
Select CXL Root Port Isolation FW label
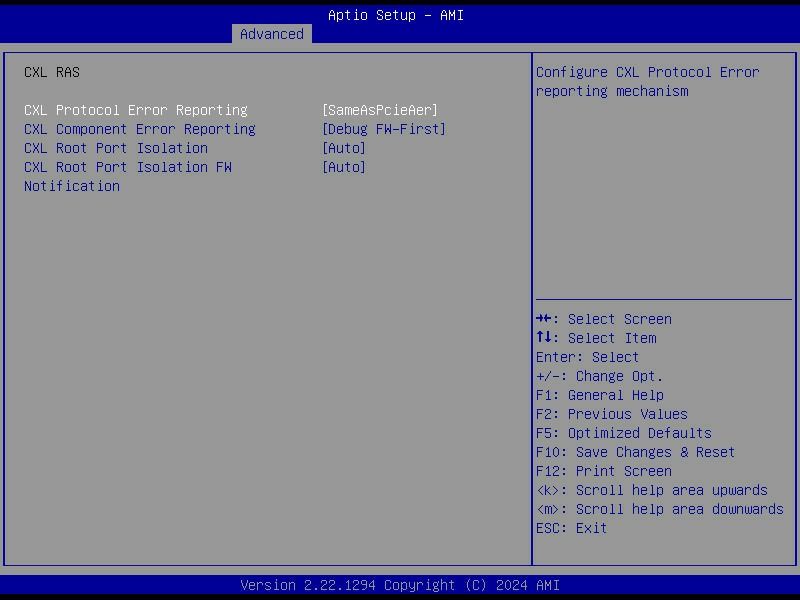click(x=128, y=177)
